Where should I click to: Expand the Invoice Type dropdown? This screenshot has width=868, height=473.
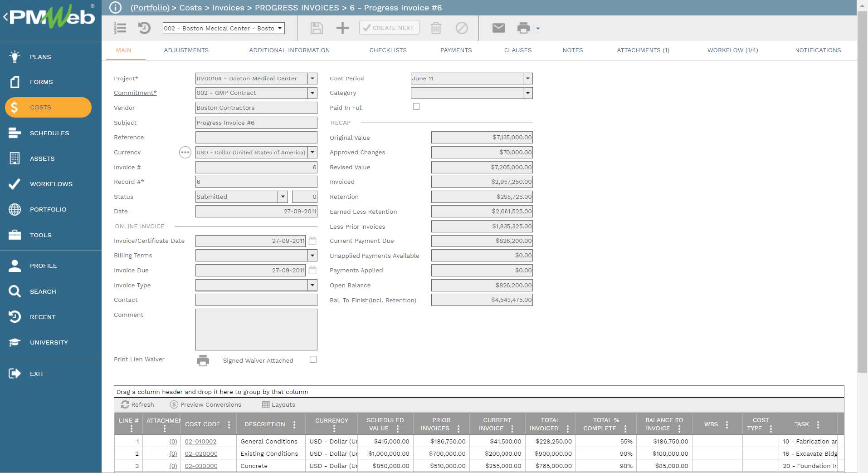pyautogui.click(x=312, y=285)
